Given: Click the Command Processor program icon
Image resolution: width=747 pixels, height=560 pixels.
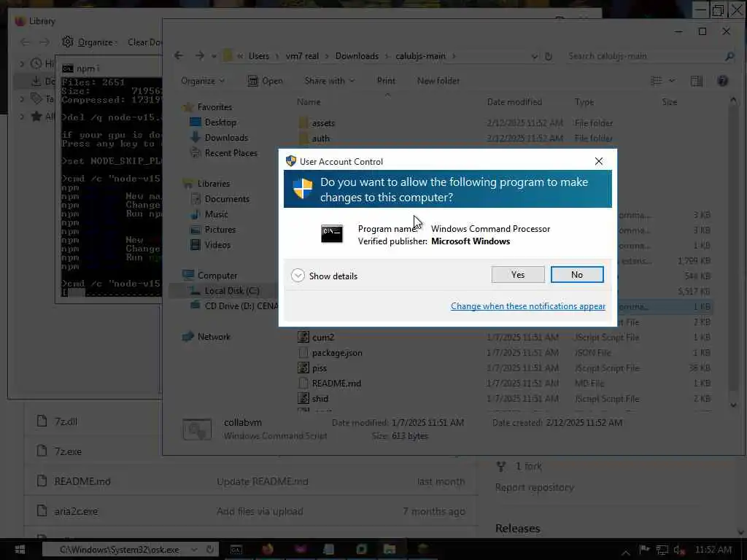Looking at the screenshot, I should pos(332,234).
